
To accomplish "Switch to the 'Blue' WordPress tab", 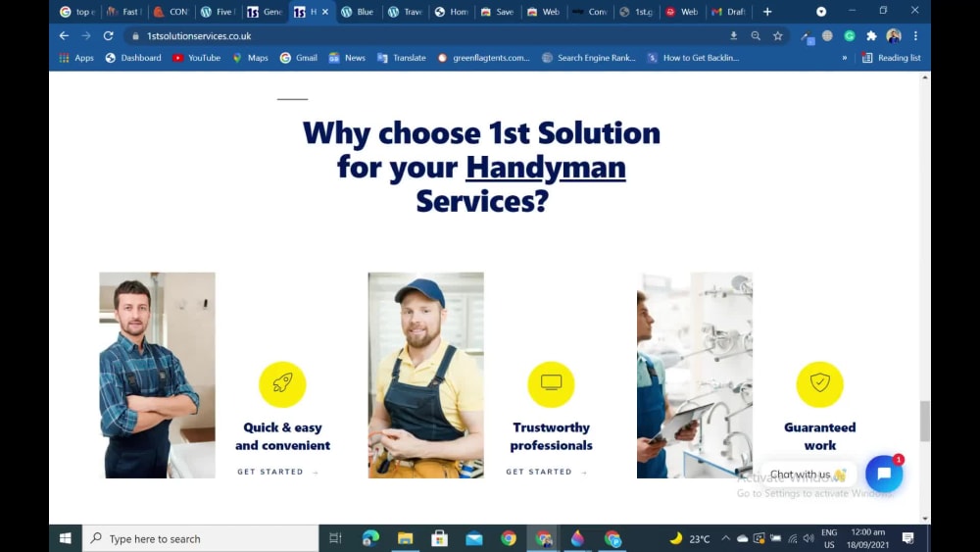I will (358, 12).
